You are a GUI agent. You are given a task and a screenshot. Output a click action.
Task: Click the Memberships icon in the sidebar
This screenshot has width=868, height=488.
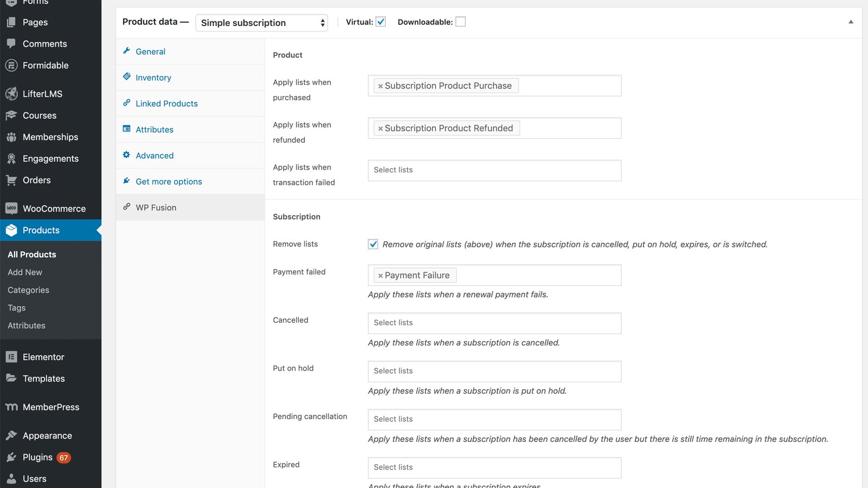(11, 137)
